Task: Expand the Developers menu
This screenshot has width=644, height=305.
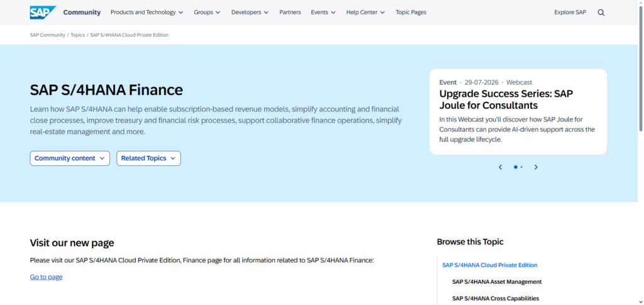Action: coord(250,13)
